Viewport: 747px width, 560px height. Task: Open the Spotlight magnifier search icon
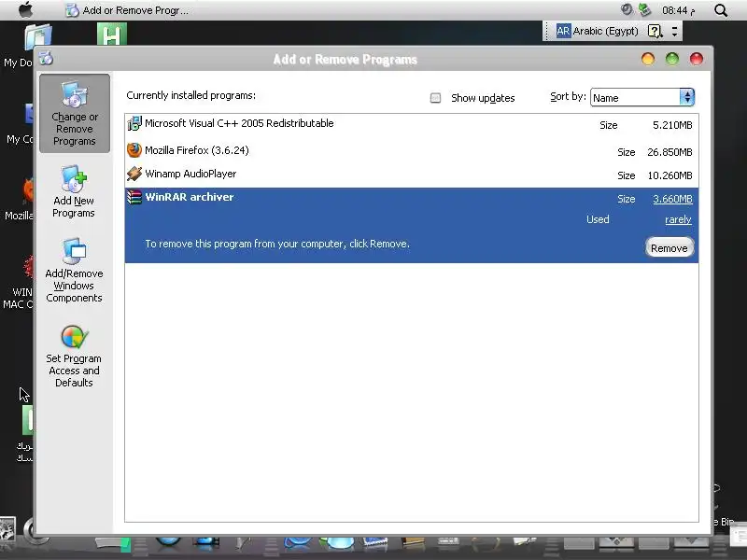721,10
